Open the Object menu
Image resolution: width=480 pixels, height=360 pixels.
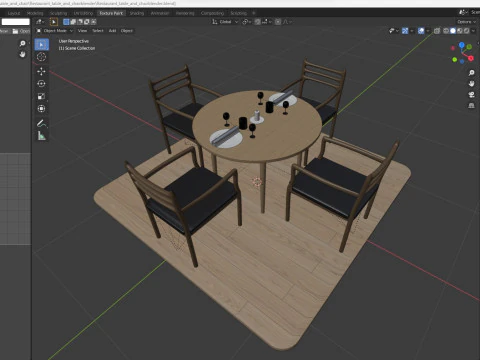click(127, 31)
